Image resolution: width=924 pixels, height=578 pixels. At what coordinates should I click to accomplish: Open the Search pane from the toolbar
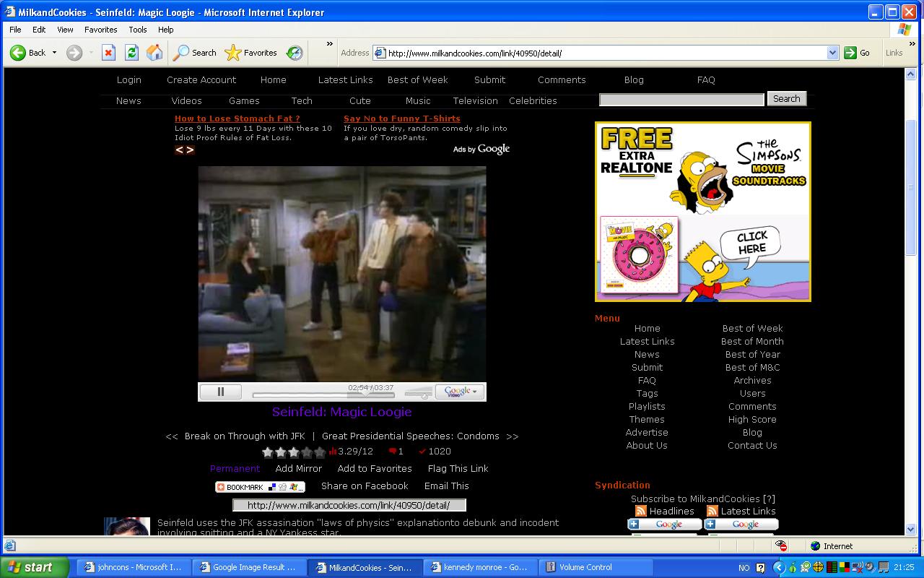(x=195, y=52)
